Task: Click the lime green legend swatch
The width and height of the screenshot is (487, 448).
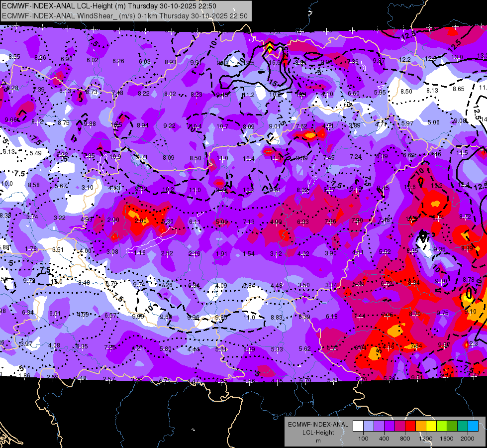Action: click(442, 426)
